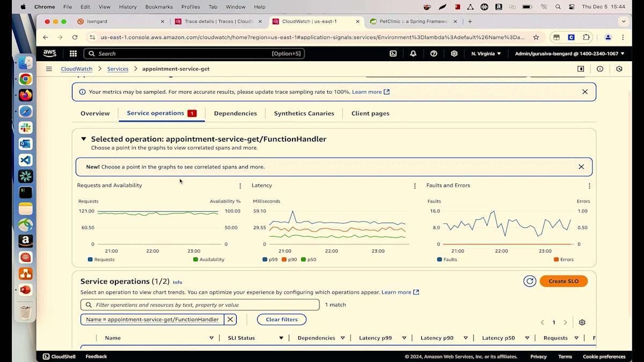644x362 pixels.
Task: Switch to the Synthetics Canaries tab
Action: (x=304, y=113)
